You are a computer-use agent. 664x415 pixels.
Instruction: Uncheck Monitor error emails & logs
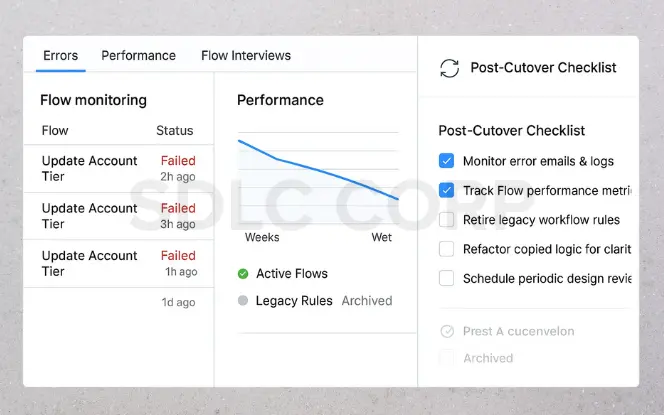446,161
